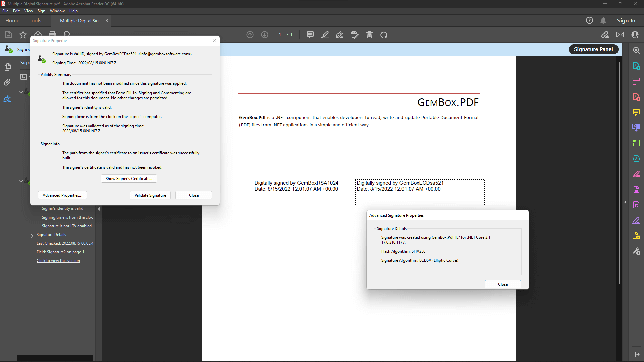This screenshot has height=362, width=644.
Task: Click the Navigate to next page icon
Action: (265, 35)
